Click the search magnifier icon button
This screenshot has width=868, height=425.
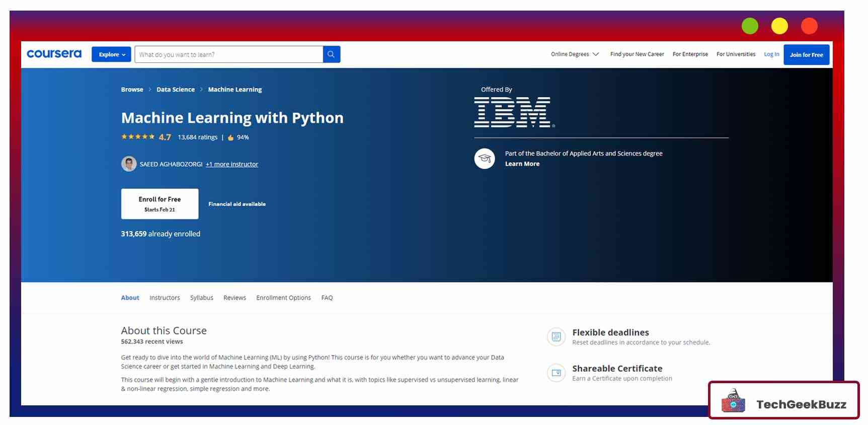331,54
